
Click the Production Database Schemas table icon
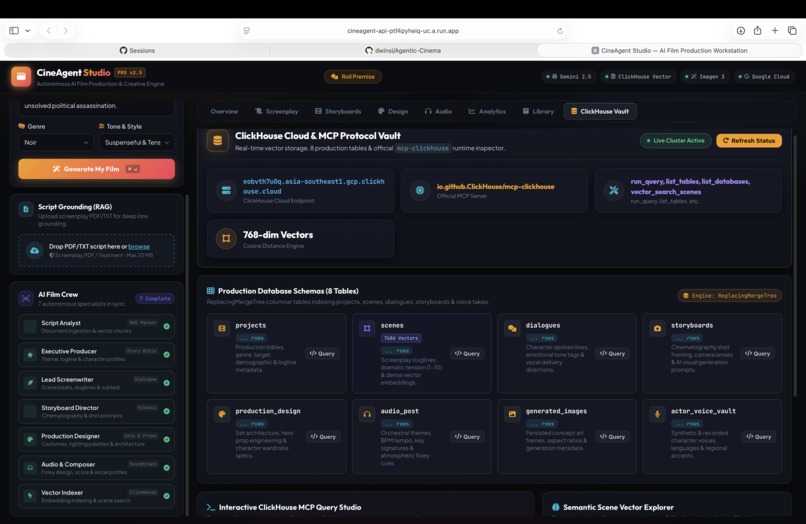(x=210, y=291)
